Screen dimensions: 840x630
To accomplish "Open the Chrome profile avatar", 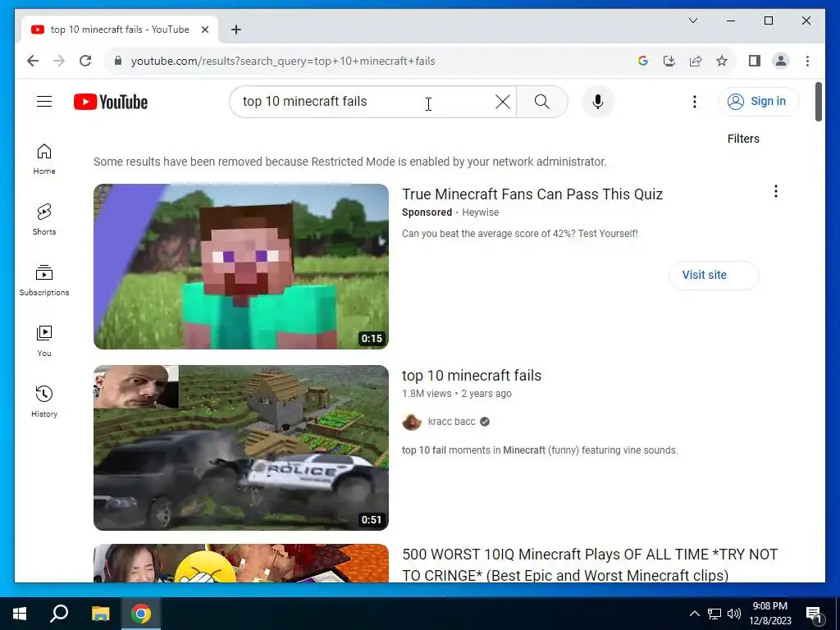I will click(x=781, y=61).
